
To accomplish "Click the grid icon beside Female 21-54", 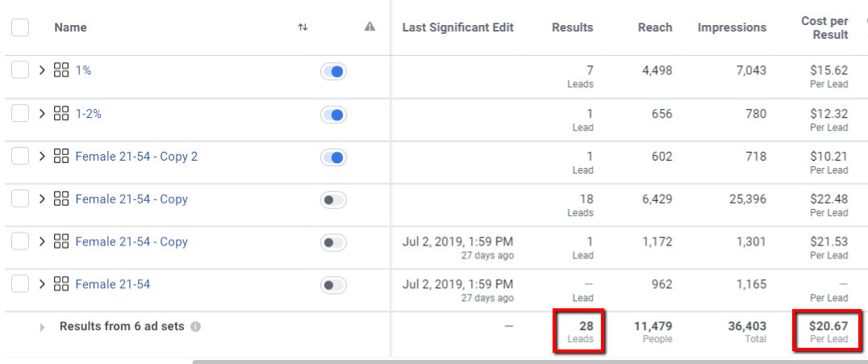I will 61,284.
